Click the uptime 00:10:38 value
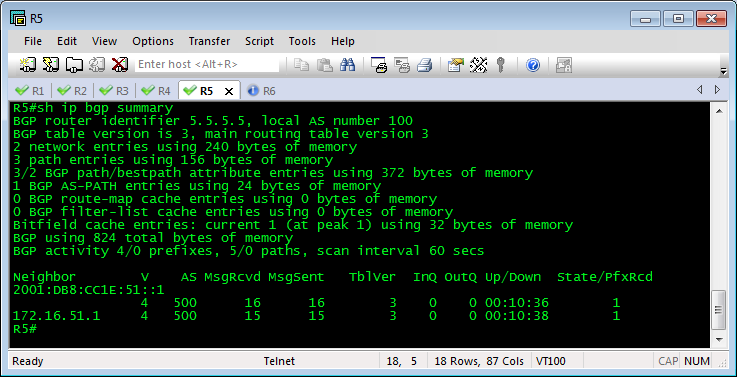 pos(517,315)
